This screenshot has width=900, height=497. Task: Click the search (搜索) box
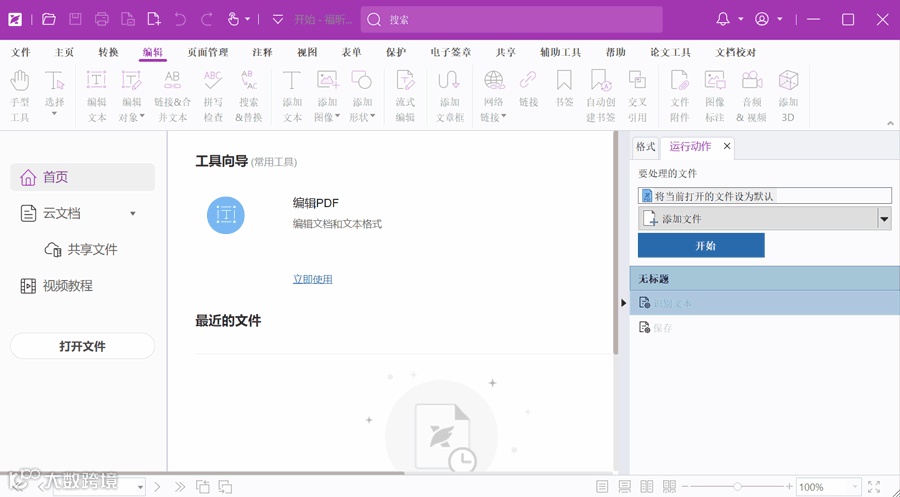511,20
